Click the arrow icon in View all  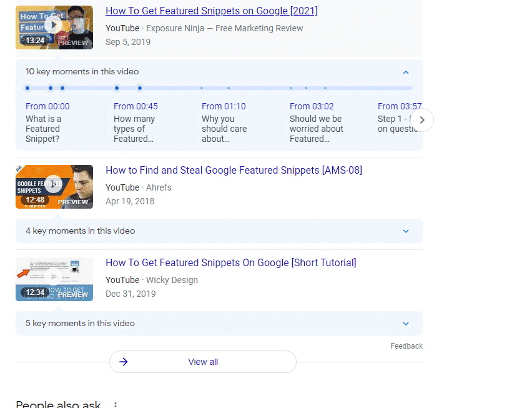point(124,362)
